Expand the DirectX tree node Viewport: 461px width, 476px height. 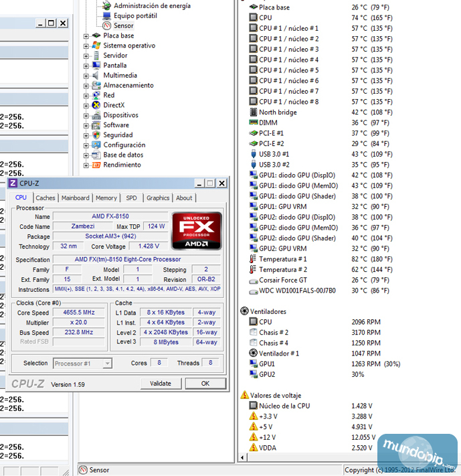(86, 106)
